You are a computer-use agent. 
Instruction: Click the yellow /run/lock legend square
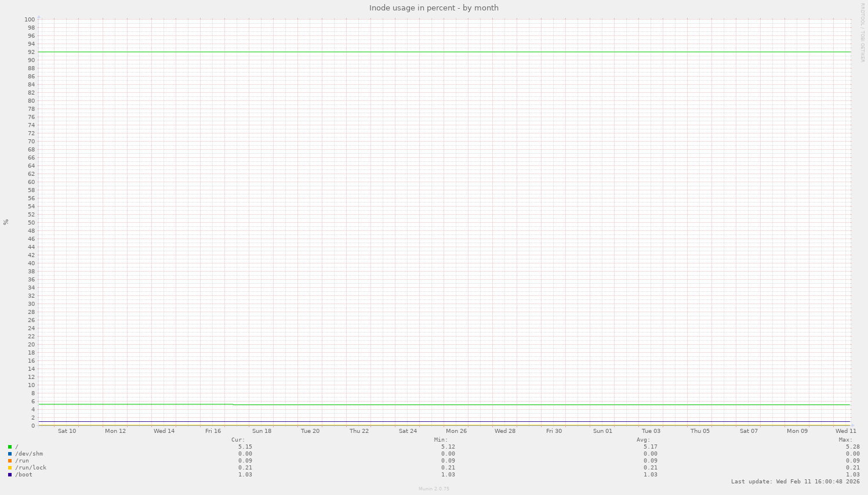coord(10,467)
